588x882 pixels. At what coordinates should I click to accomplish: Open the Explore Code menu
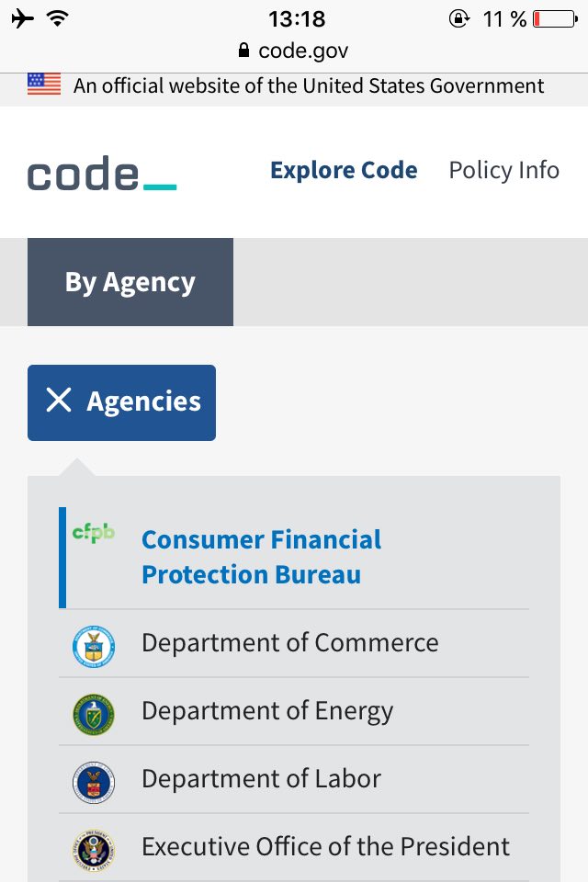pyautogui.click(x=344, y=171)
